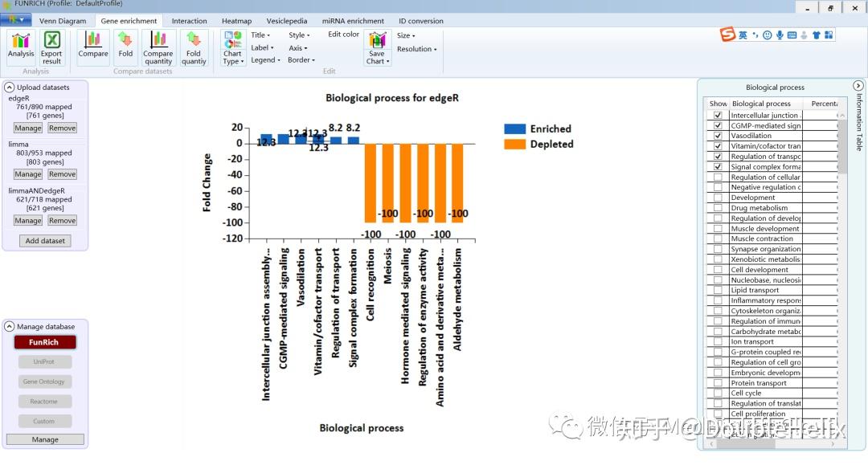Collapse the Upload datasets panel

click(8, 87)
